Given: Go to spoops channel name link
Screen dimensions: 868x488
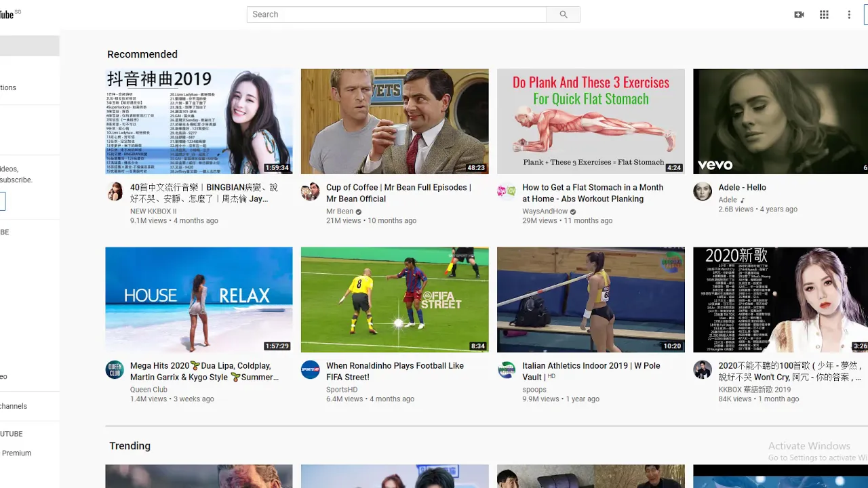Looking at the screenshot, I should [534, 390].
